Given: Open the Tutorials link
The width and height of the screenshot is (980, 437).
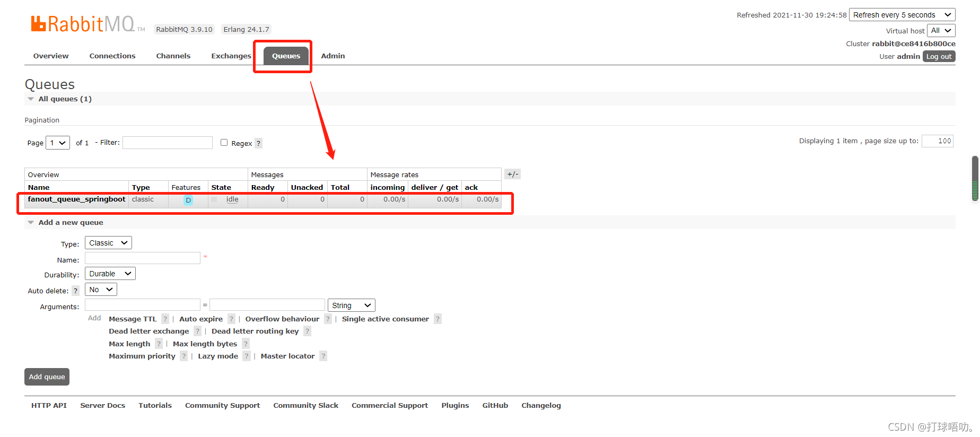Looking at the screenshot, I should tap(155, 405).
